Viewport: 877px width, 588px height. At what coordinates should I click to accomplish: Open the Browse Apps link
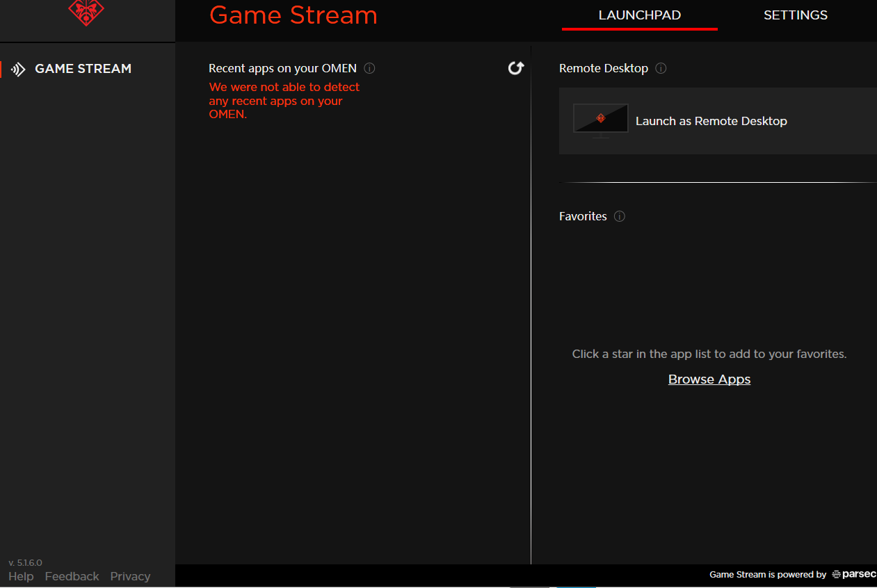[x=709, y=379]
